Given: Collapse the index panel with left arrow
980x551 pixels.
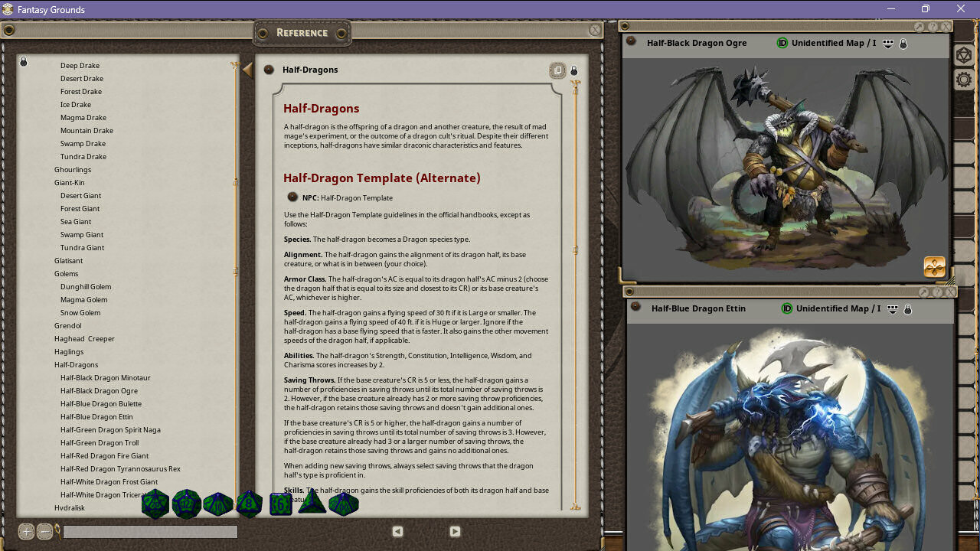Looking at the screenshot, I should click(247, 70).
